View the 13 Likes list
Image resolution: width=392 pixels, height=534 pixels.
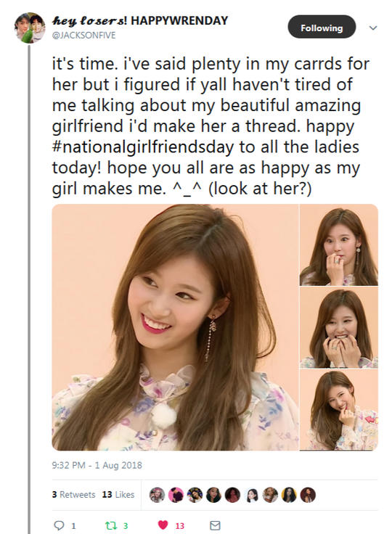click(x=118, y=495)
